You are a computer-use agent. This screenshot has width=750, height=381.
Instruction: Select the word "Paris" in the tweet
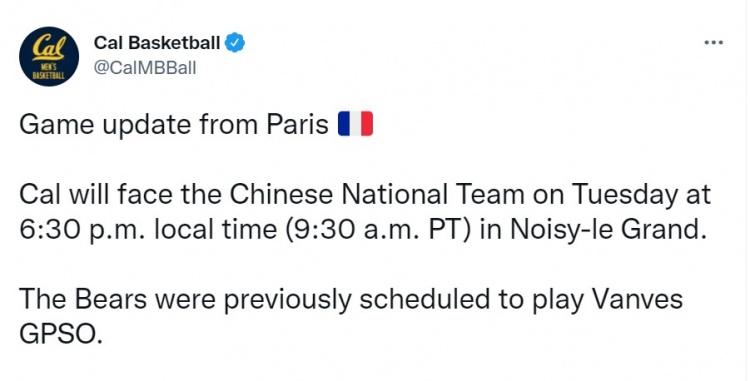(298, 124)
